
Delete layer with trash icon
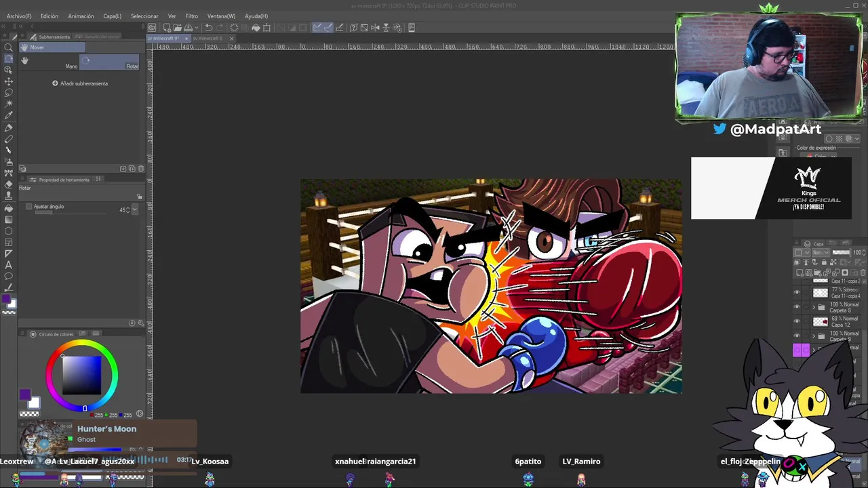[x=863, y=272]
